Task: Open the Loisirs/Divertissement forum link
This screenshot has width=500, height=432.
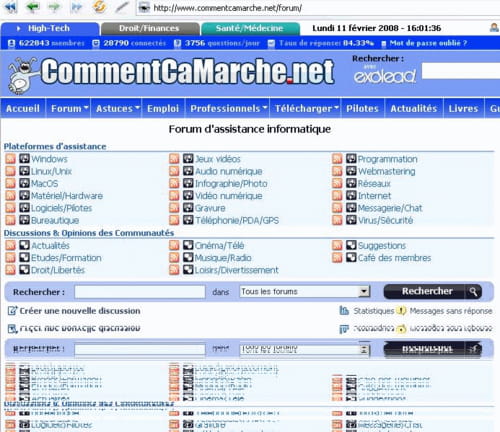Action: [x=236, y=270]
